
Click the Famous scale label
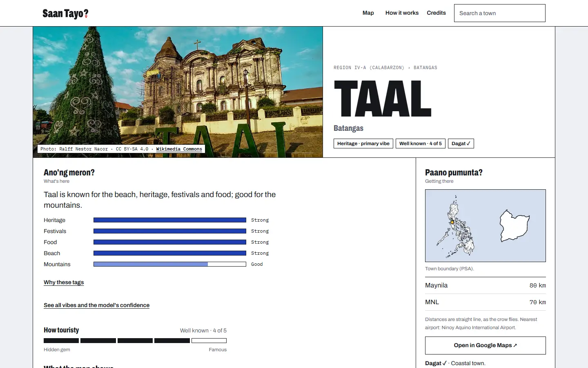[x=218, y=350]
